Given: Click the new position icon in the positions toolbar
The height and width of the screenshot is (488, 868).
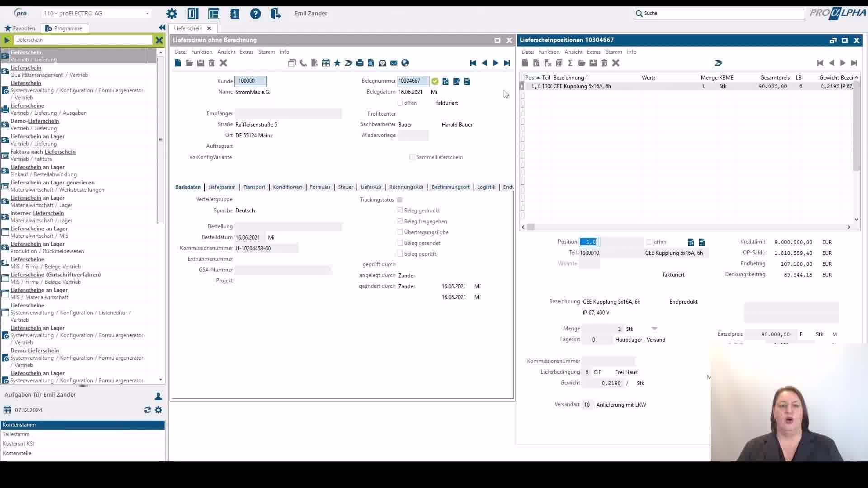Looking at the screenshot, I should 525,63.
